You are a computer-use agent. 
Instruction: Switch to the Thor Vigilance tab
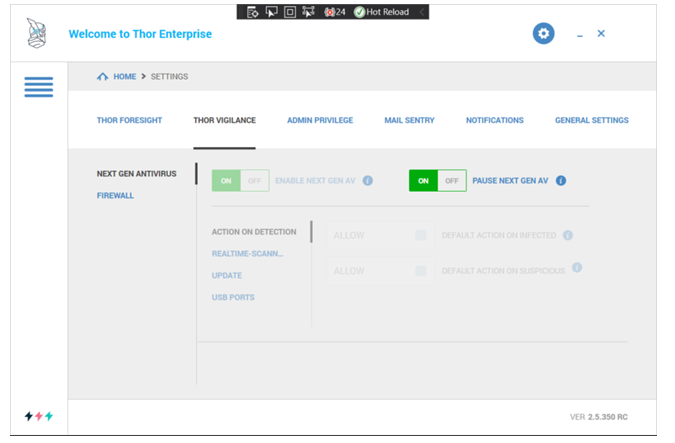pos(224,121)
